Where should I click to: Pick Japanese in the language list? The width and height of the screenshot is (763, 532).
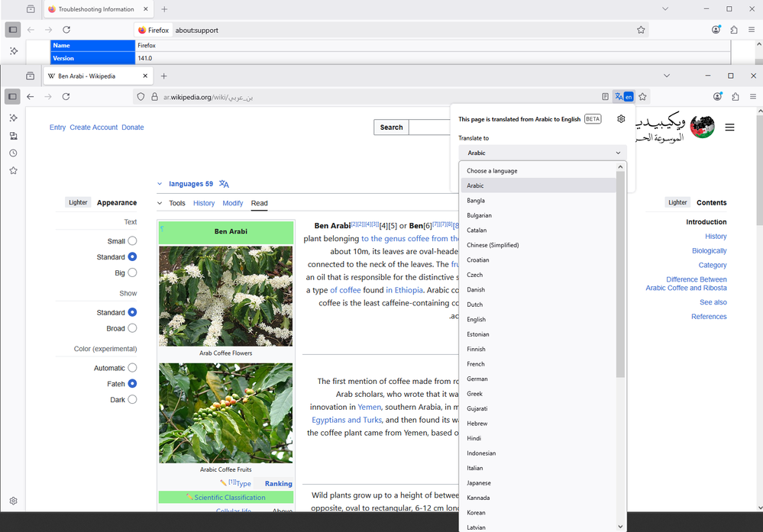pyautogui.click(x=479, y=483)
